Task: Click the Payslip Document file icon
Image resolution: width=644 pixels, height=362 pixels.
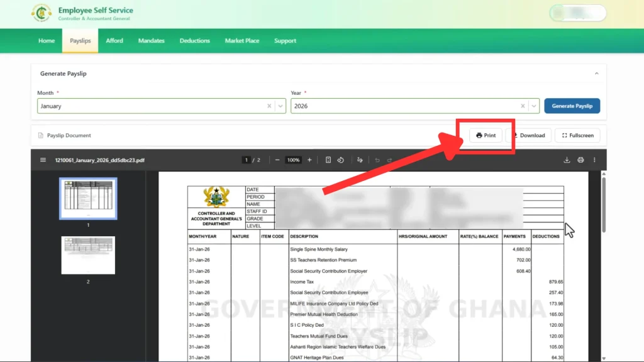Action: [41, 136]
